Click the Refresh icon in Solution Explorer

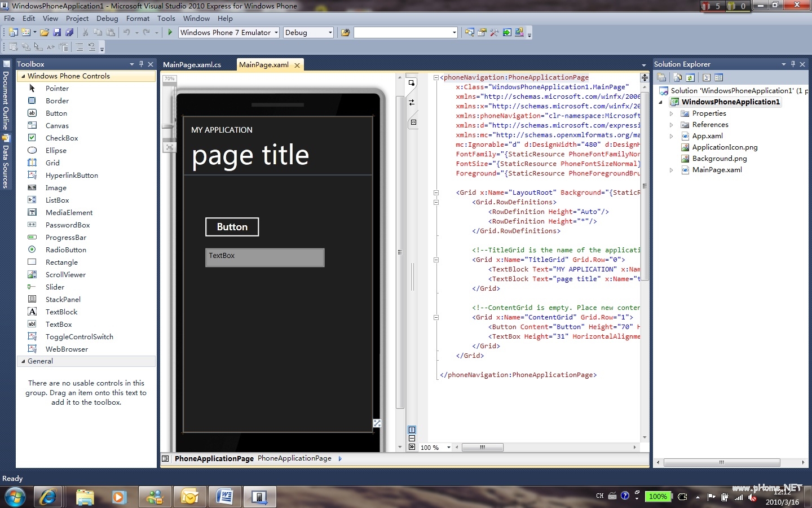pos(690,78)
